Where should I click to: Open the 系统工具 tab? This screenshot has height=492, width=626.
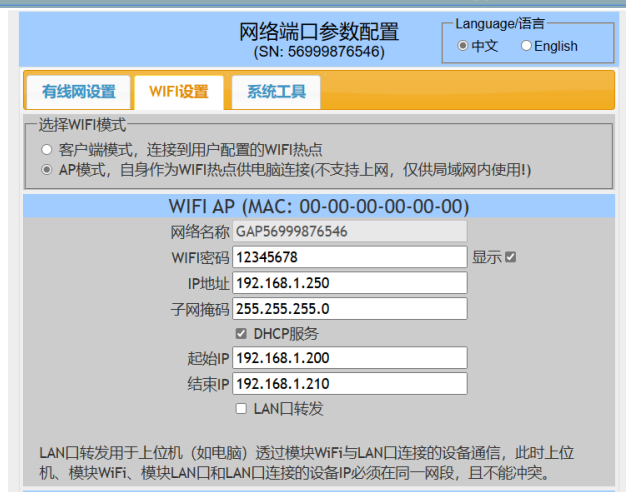coord(276,92)
